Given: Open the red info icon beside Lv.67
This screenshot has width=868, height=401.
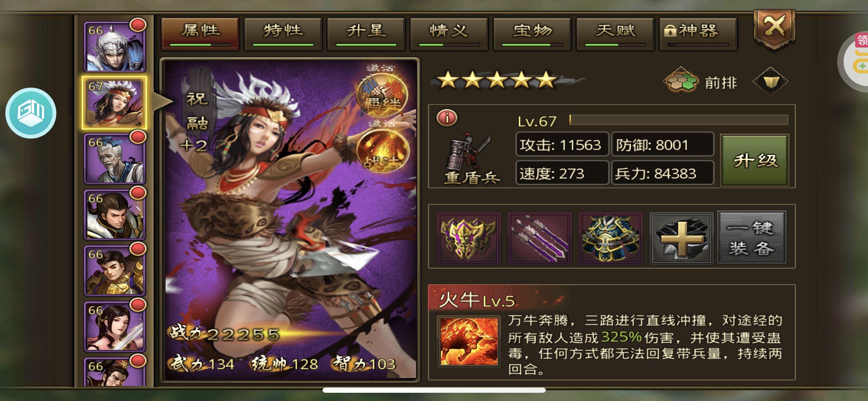Looking at the screenshot, I should [447, 118].
